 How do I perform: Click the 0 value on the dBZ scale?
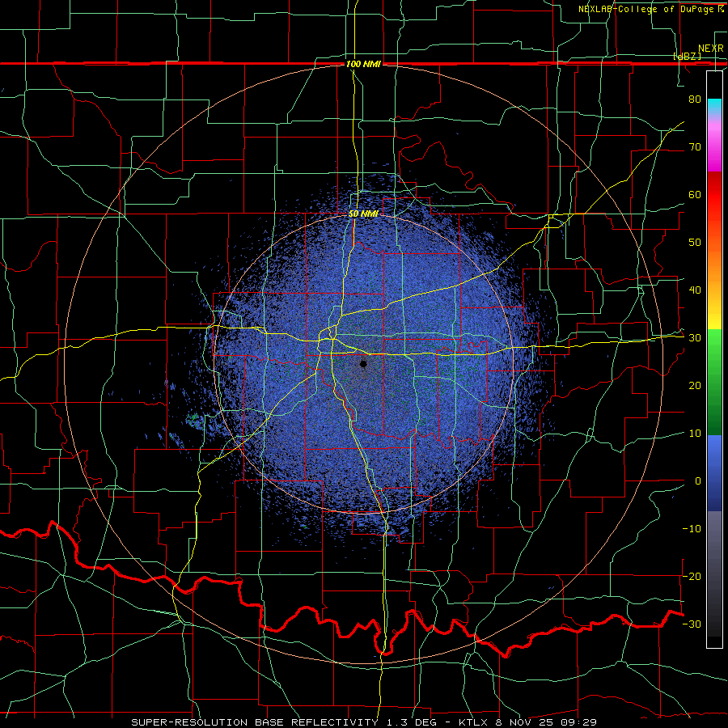point(698,481)
